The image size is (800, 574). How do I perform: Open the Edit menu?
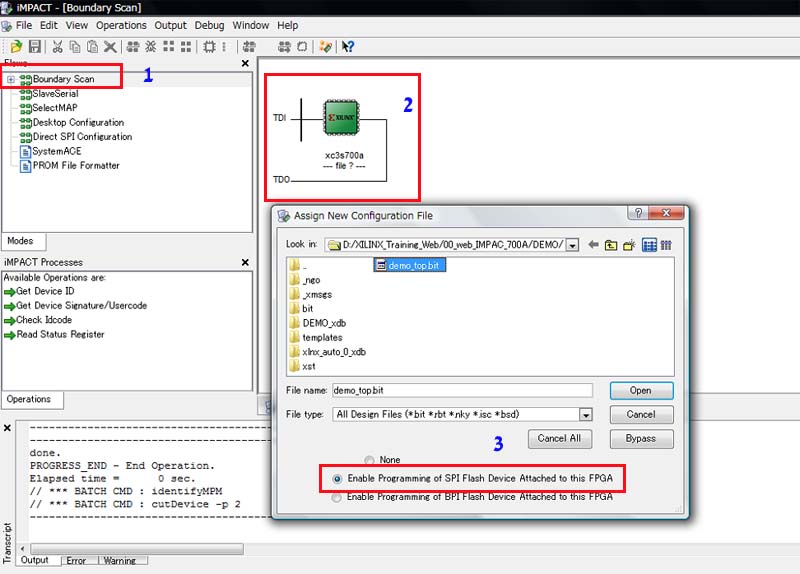[x=48, y=26]
